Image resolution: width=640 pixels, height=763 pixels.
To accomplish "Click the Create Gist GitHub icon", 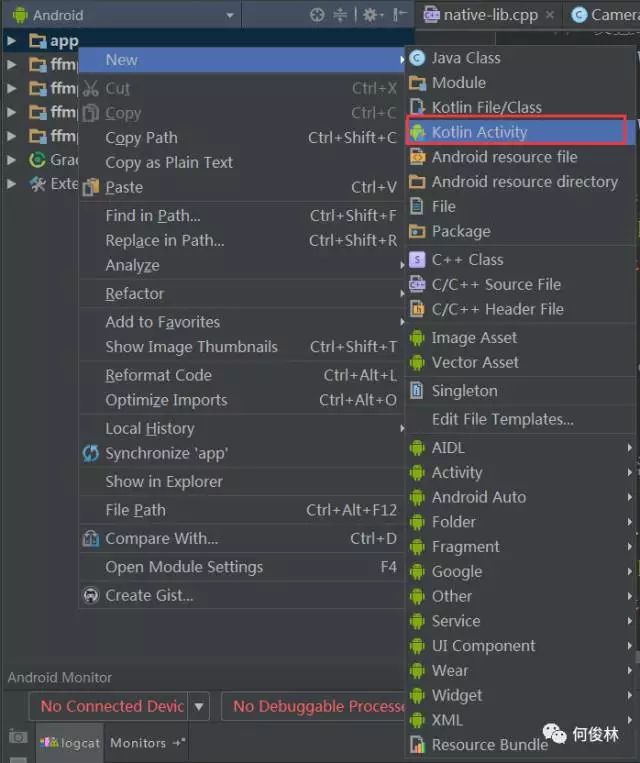I will point(91,596).
